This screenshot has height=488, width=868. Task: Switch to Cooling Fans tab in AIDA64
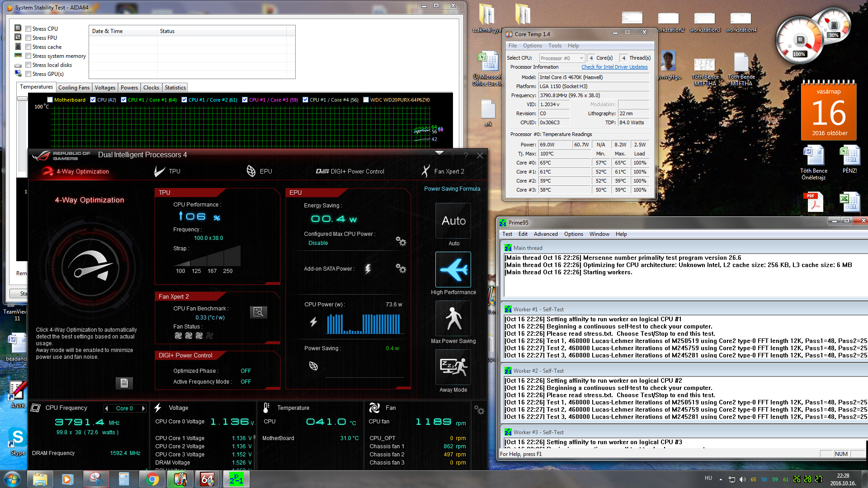click(74, 88)
